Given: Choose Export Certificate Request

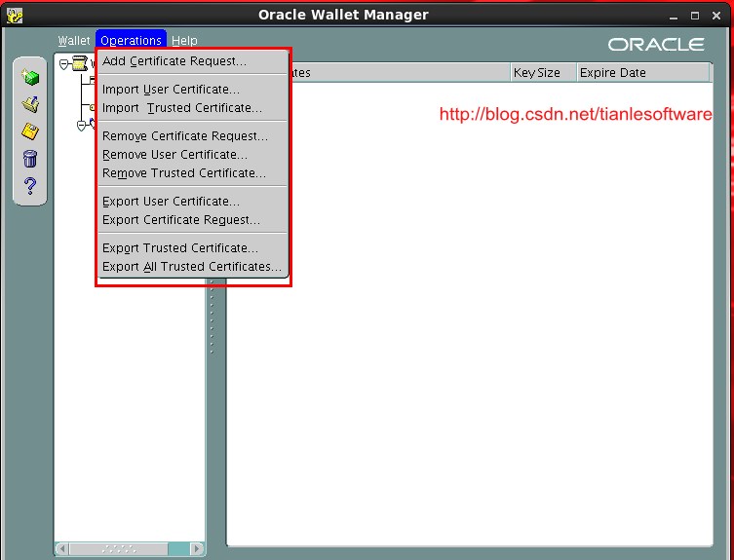Looking at the screenshot, I should coord(193,220).
